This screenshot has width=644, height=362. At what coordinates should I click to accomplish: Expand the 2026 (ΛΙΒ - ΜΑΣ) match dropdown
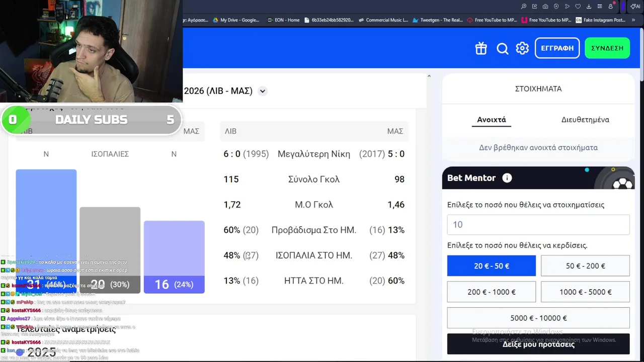(262, 91)
